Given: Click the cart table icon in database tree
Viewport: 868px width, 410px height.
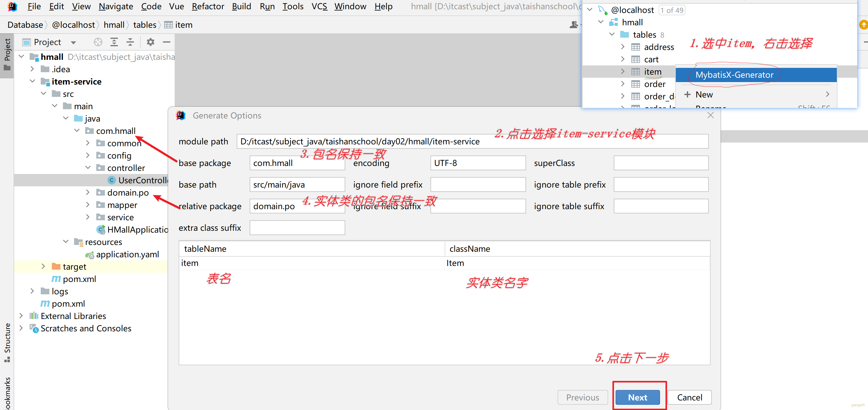Looking at the screenshot, I should click(x=636, y=59).
